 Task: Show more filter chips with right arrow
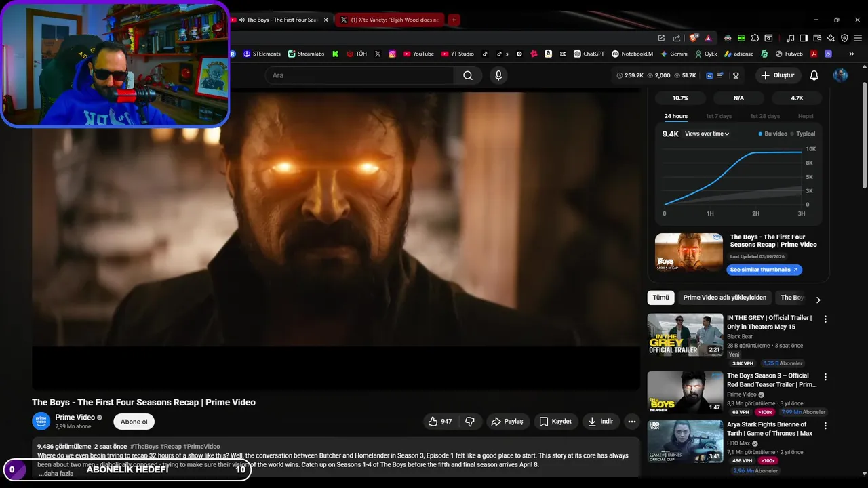818,300
